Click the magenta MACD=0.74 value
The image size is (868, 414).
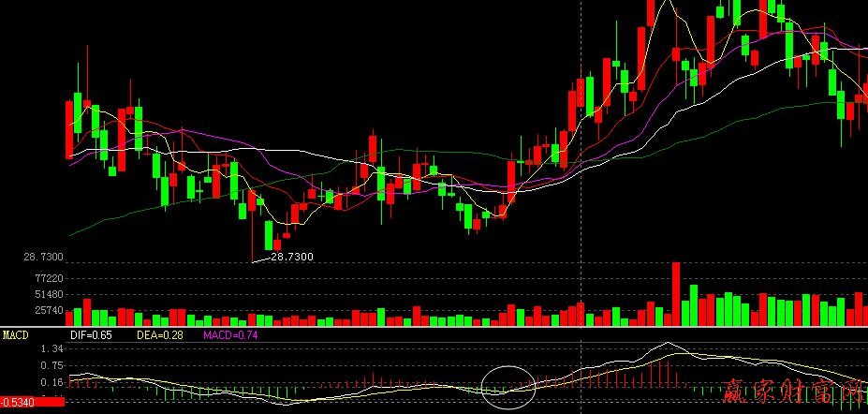[230, 334]
